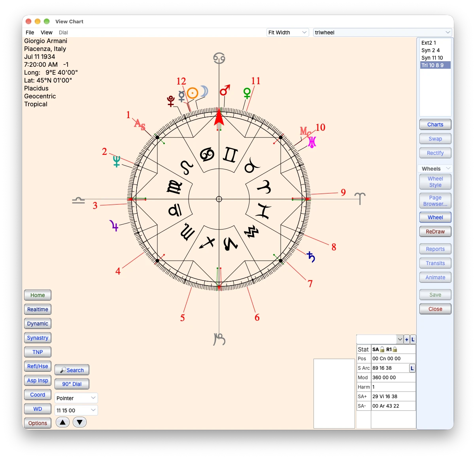Screen dimensions: 476x459
Task: Open the Dial menu
Action: click(63, 32)
